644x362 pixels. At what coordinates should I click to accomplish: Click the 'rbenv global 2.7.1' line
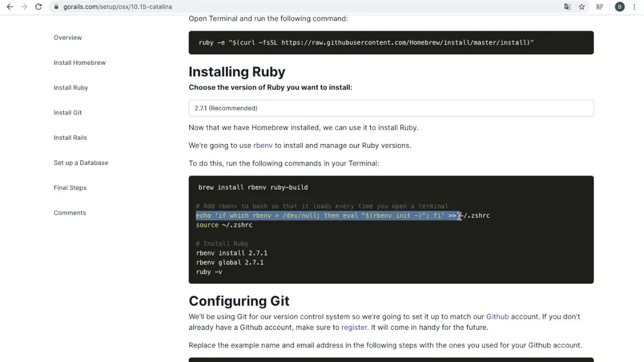230,263
